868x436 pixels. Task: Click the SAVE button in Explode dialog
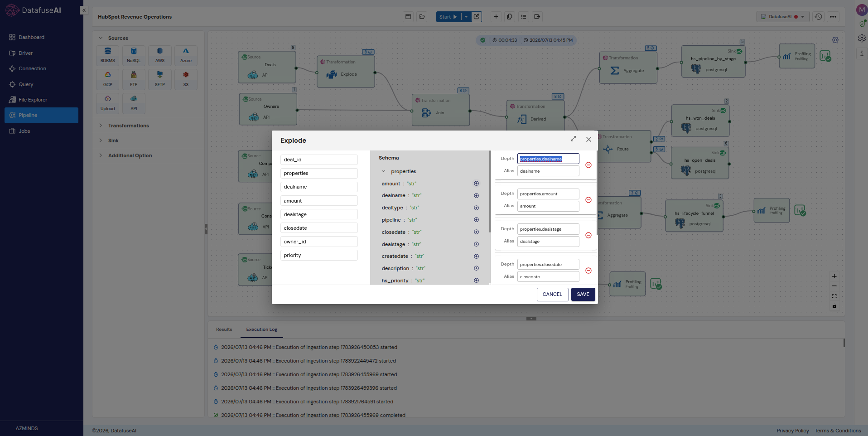pos(583,294)
